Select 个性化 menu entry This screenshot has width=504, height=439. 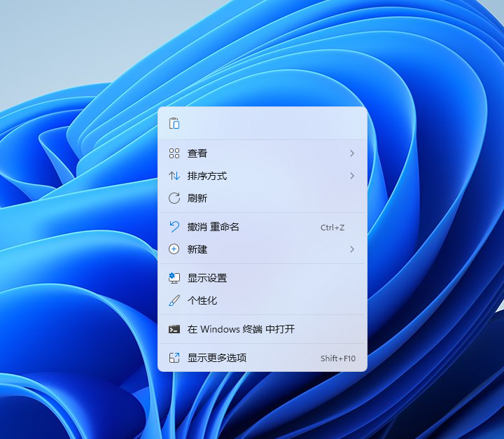click(x=262, y=300)
